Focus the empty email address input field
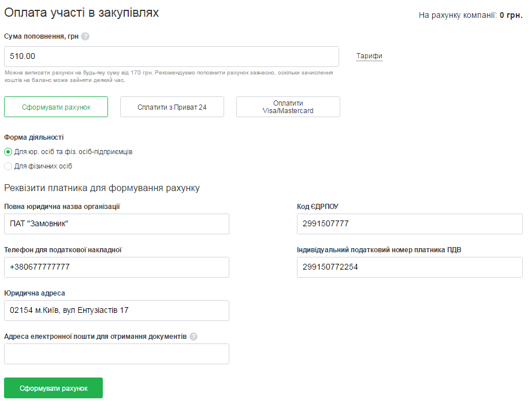 [x=116, y=354]
